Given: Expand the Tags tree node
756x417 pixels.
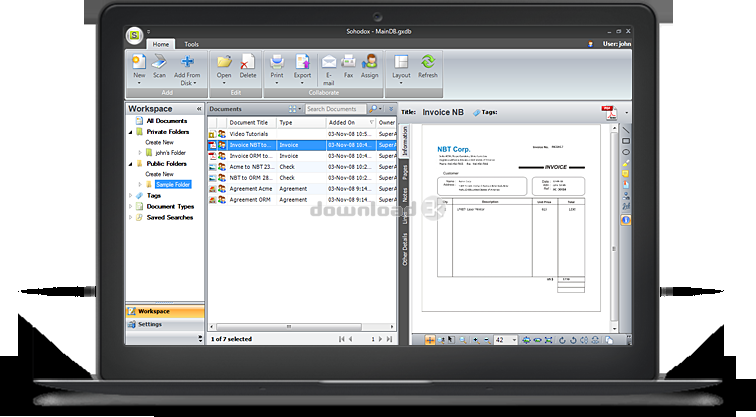Looking at the screenshot, I should (x=131, y=196).
